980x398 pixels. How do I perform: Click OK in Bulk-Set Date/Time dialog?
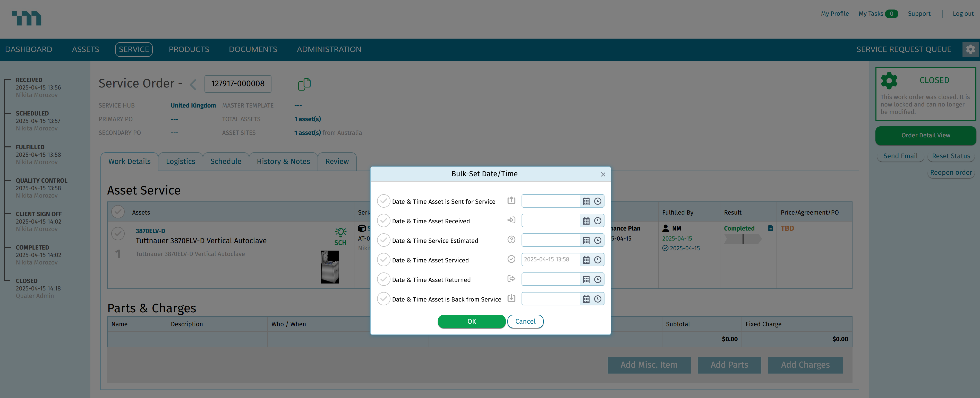coord(471,321)
